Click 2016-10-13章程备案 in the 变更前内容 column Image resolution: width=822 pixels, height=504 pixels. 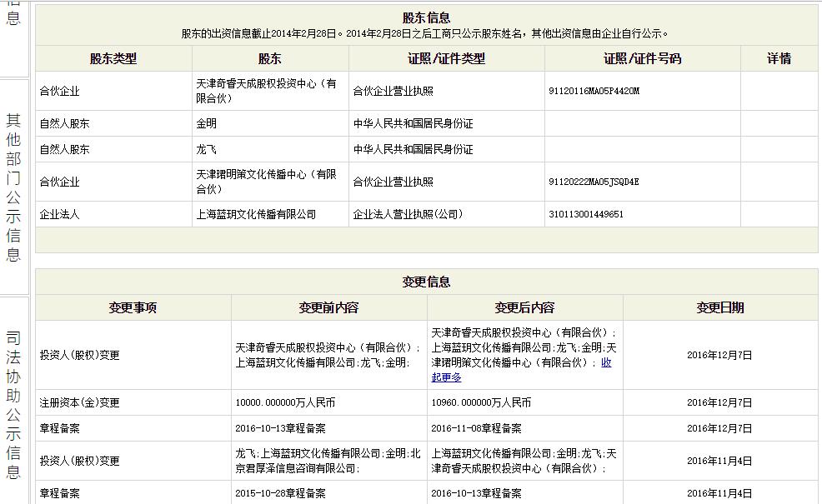pos(280,428)
